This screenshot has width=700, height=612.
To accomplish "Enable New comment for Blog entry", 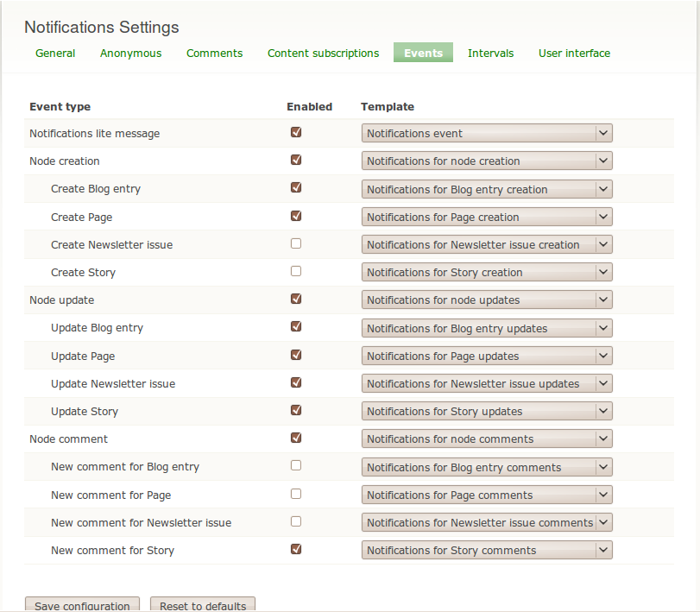I will (296, 465).
